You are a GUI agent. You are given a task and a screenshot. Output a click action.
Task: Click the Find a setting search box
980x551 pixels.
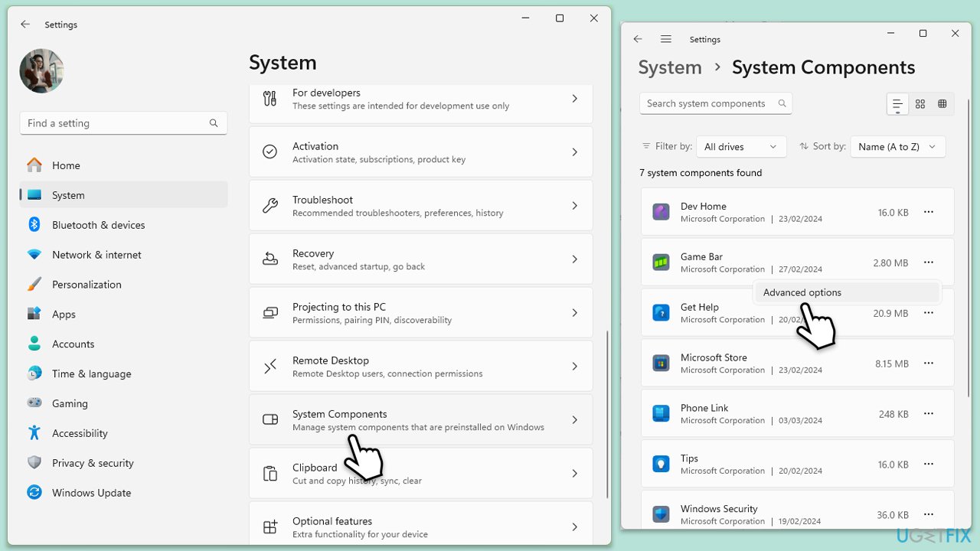point(123,123)
